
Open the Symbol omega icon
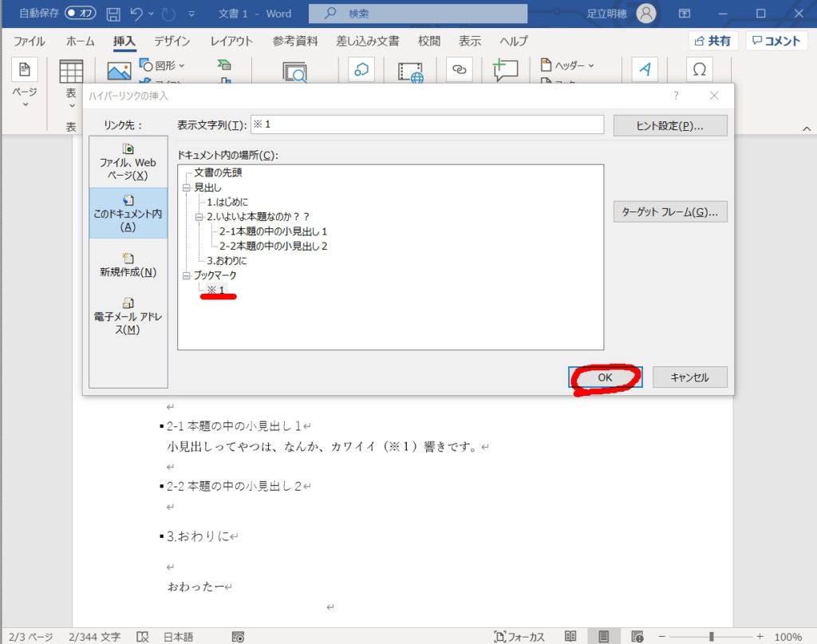tap(699, 70)
